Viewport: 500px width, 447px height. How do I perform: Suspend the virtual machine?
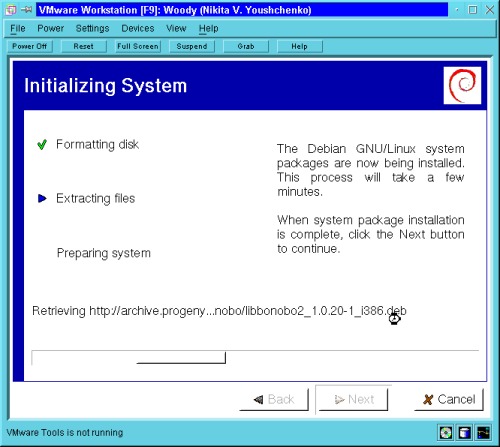coord(192,46)
